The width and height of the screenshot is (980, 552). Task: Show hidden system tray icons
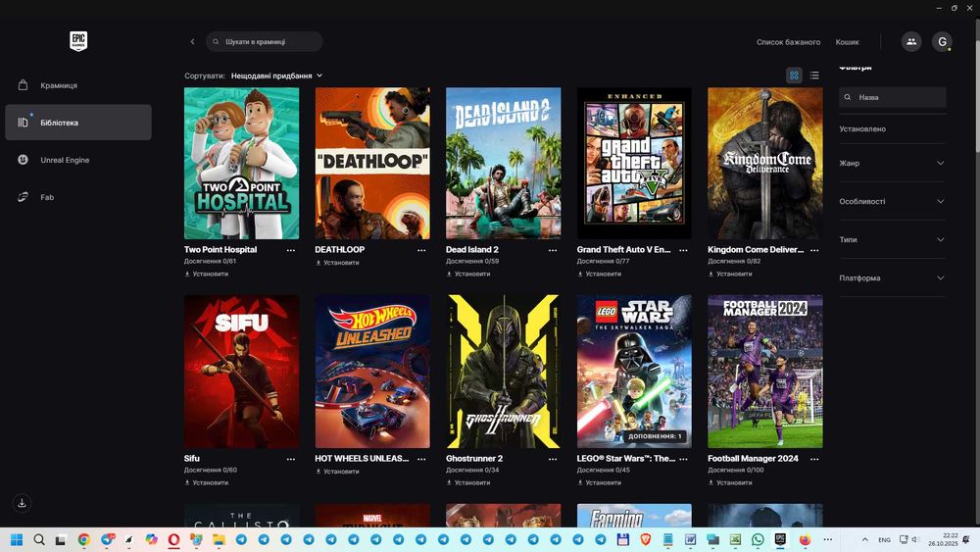(864, 539)
